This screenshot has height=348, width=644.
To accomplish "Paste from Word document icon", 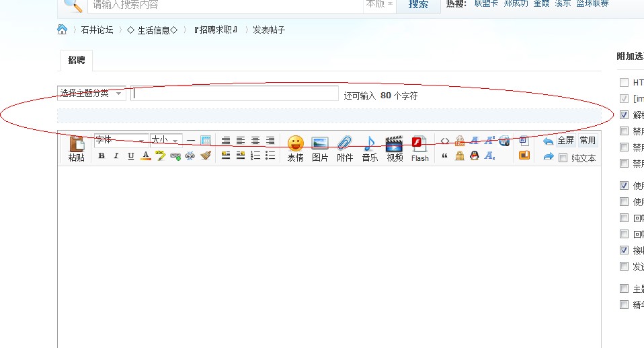I will click(524, 140).
